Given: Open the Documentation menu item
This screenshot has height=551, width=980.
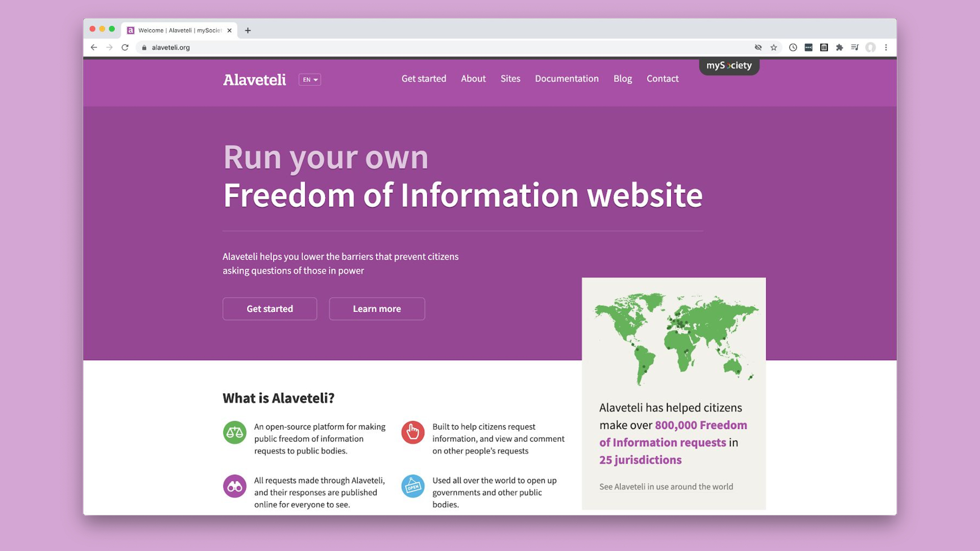Looking at the screenshot, I should pyautogui.click(x=567, y=78).
